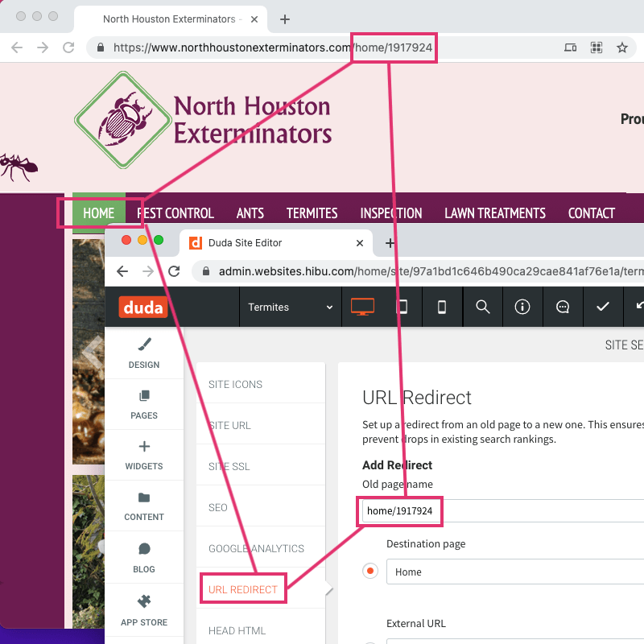Viewport: 644px width, 644px height.
Task: Click the duda logo
Action: (143, 308)
